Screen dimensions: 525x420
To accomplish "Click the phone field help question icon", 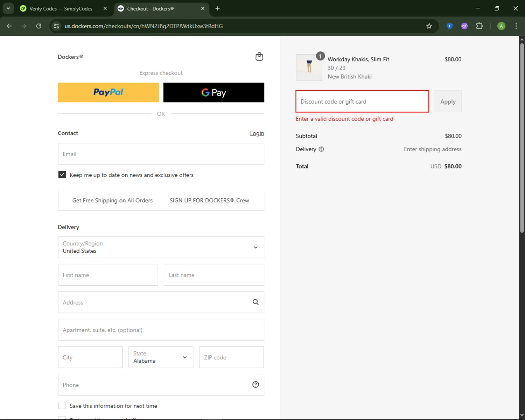I will pyautogui.click(x=255, y=385).
